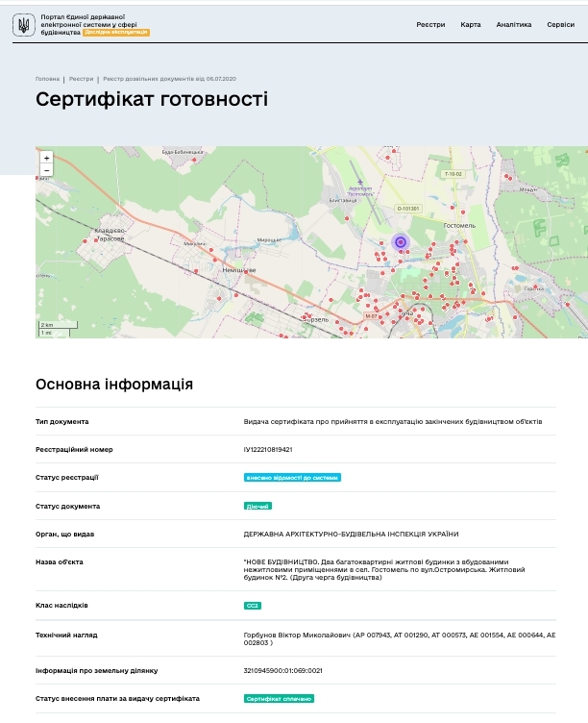Open the Сервіси menu item
The width and height of the screenshot is (588, 723).
560,24
